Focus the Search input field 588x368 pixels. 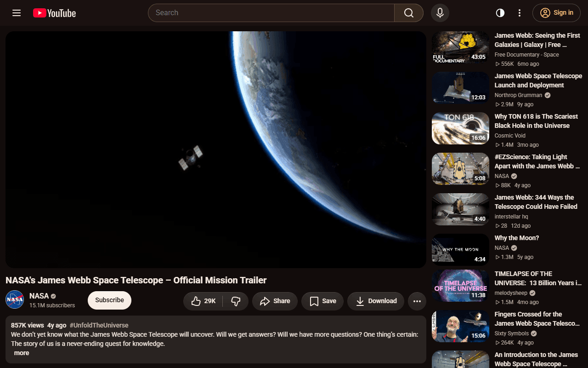pyautogui.click(x=271, y=13)
